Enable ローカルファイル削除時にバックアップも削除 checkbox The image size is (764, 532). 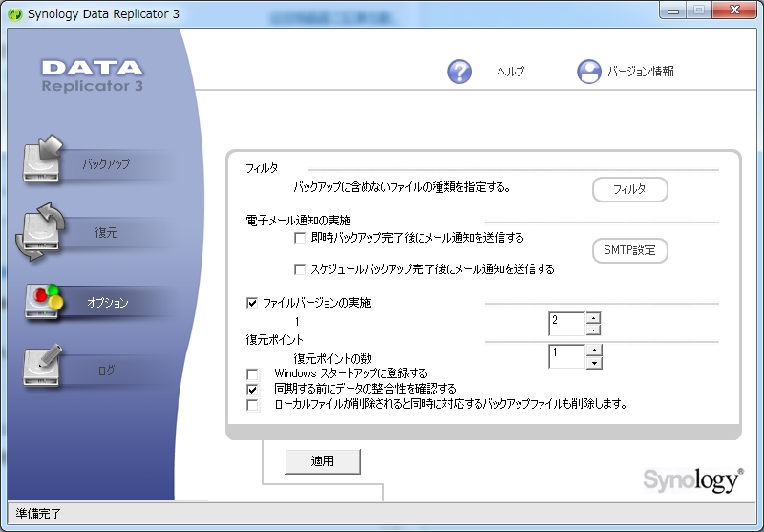click(x=252, y=405)
